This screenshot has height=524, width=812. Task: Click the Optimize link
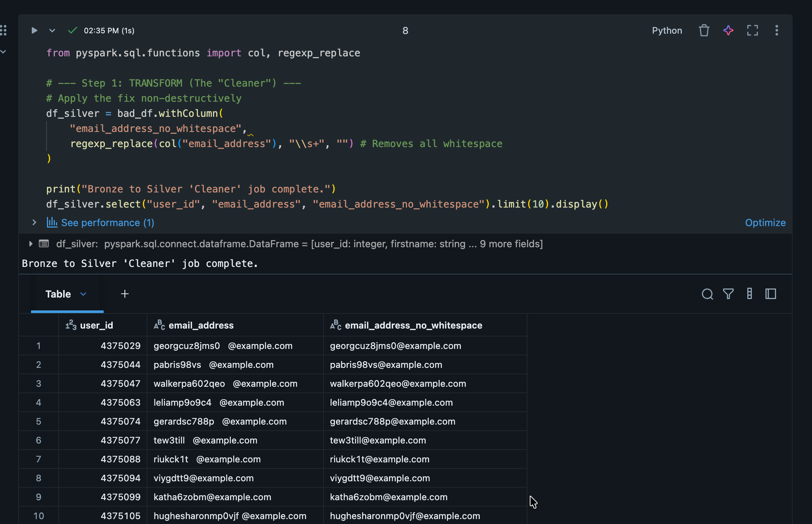[765, 223]
